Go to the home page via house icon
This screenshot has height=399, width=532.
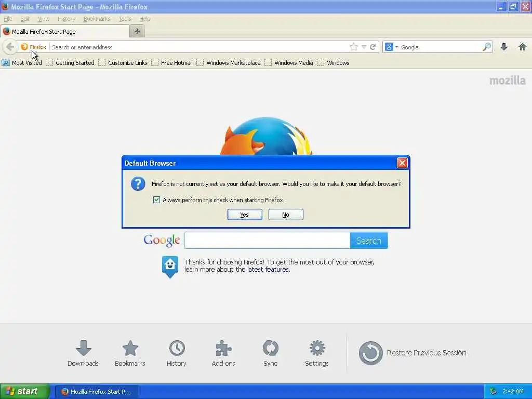coord(523,47)
